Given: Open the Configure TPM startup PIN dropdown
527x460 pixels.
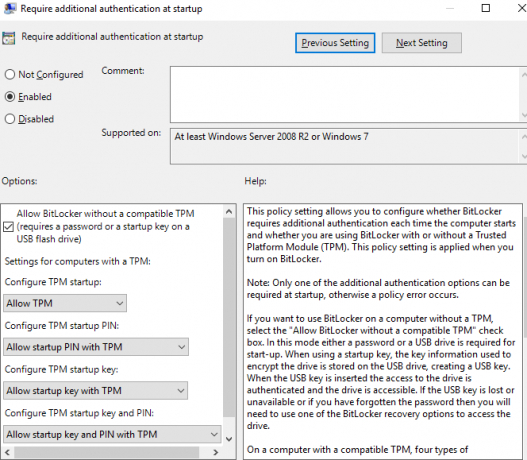Looking at the screenshot, I should click(x=96, y=347).
